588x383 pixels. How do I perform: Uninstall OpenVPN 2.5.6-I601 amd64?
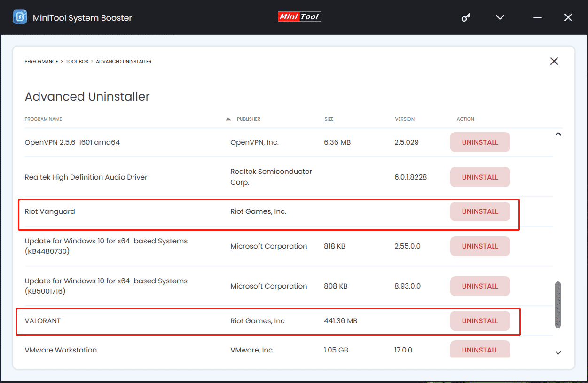(480, 142)
